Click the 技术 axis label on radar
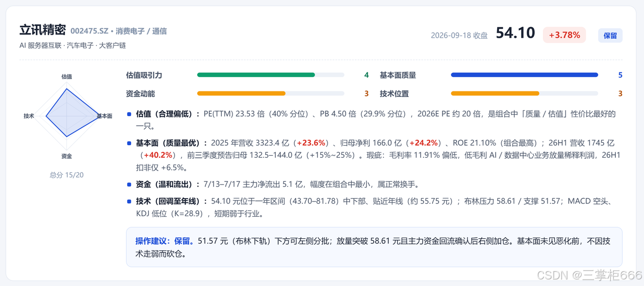Image resolution: width=644 pixels, height=286 pixels. click(29, 116)
